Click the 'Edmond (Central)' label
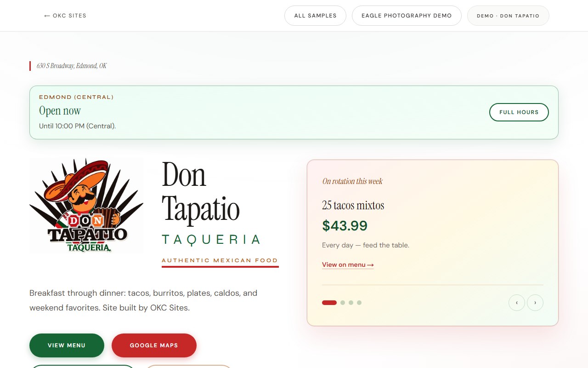Viewport: 588px width, 368px height. coord(76,97)
